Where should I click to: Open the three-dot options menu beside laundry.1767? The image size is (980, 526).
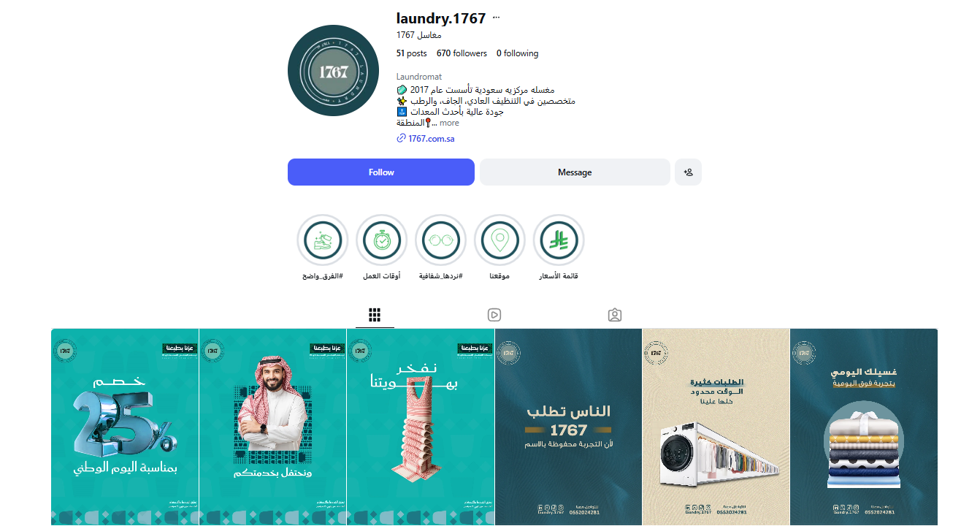click(x=497, y=18)
